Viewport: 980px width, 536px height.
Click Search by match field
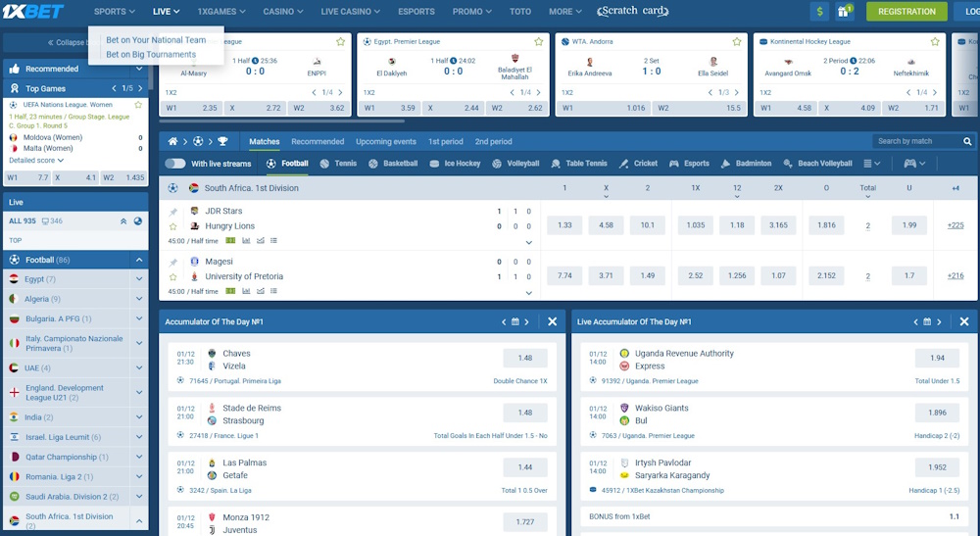tap(916, 142)
